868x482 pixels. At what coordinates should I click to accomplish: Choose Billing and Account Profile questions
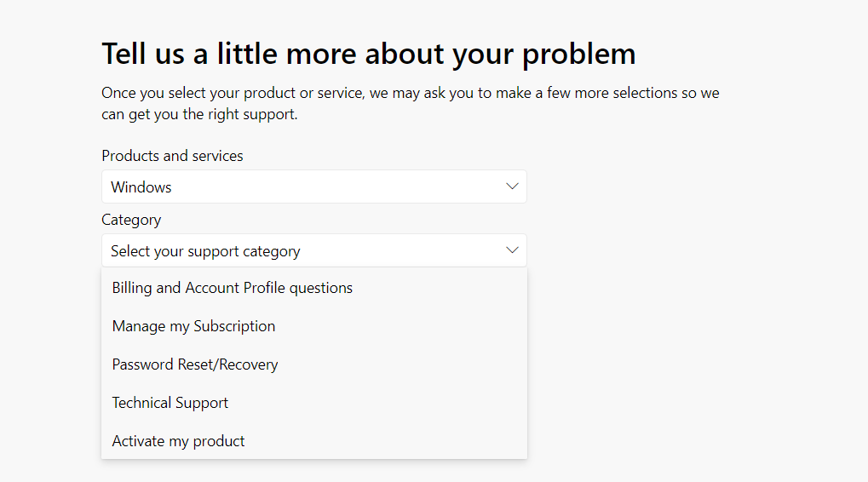click(x=233, y=288)
